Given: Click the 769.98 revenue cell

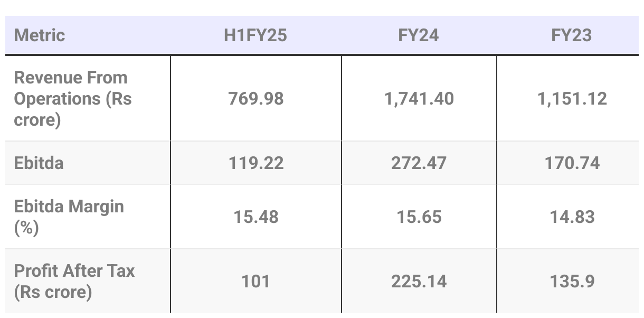Looking at the screenshot, I should pyautogui.click(x=256, y=99).
